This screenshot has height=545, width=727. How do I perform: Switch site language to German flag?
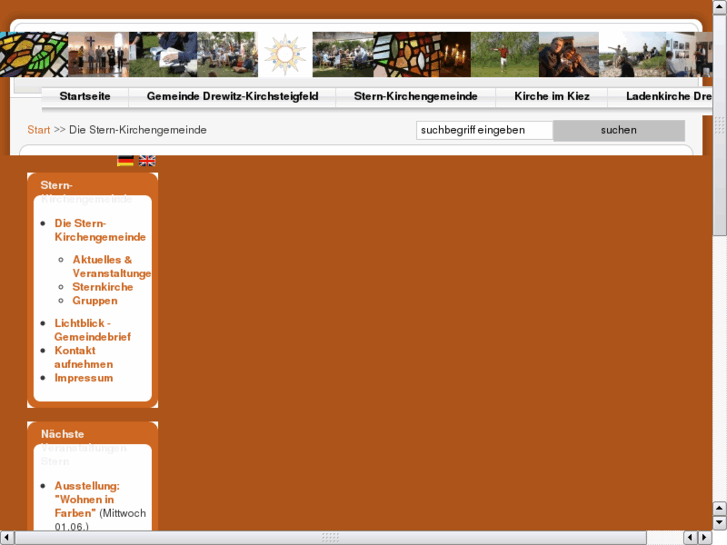[x=125, y=160]
